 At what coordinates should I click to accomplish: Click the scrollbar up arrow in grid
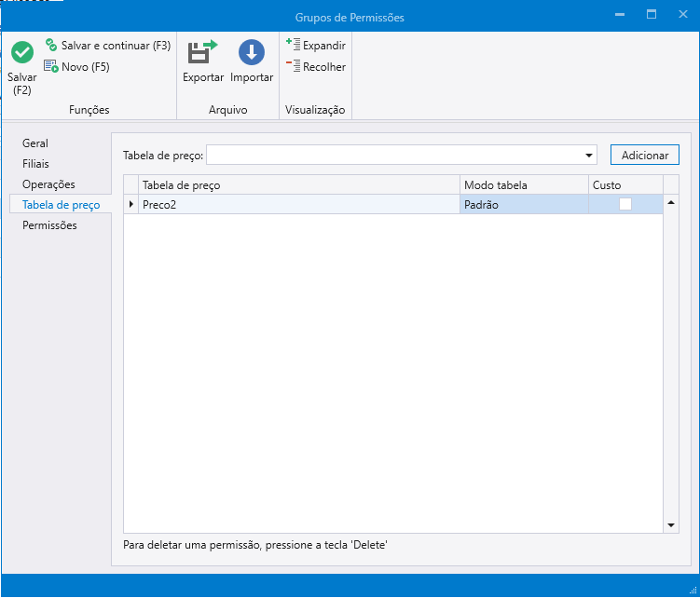(x=671, y=203)
